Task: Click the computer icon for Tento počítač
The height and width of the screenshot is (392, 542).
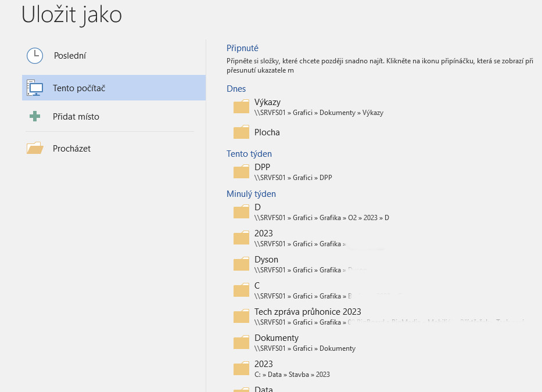Action: pos(35,88)
